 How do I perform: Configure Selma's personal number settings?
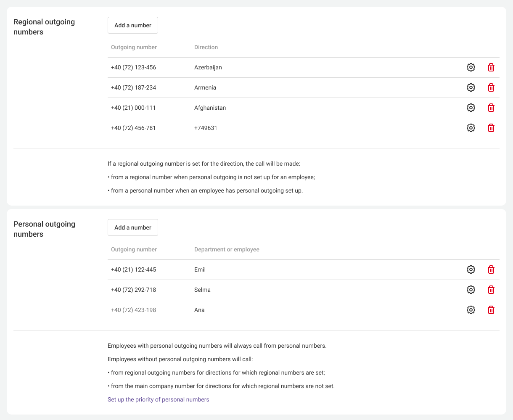click(471, 290)
